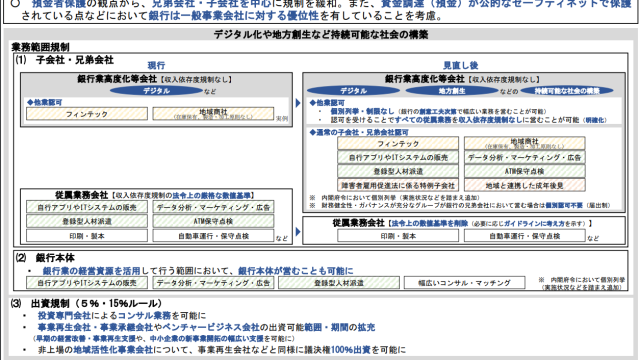Click 銀行本体が営むことも可能に blue text
Viewport: 640px width, 360px height.
(296, 271)
